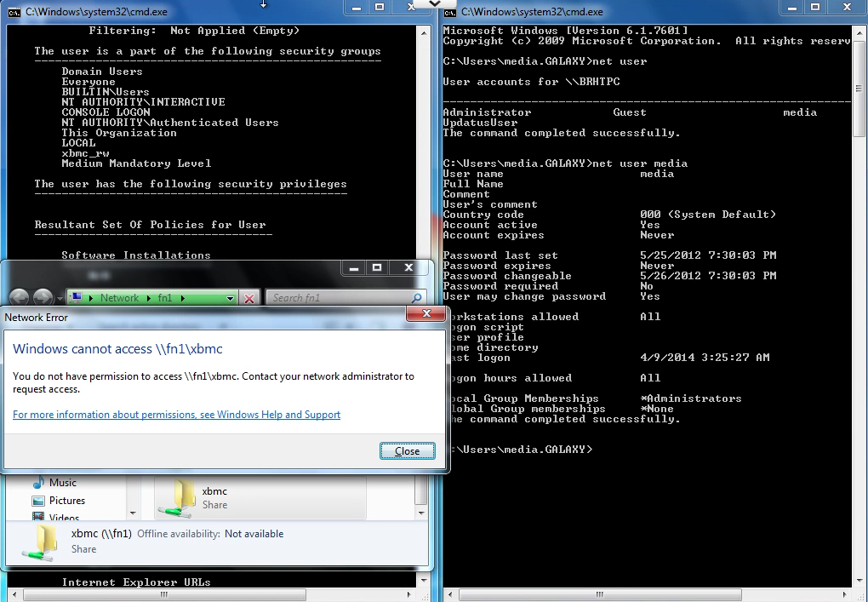Click 'Medium Mandatory Level' in left cmd
Screen dimensions: 868x602
coord(136,163)
